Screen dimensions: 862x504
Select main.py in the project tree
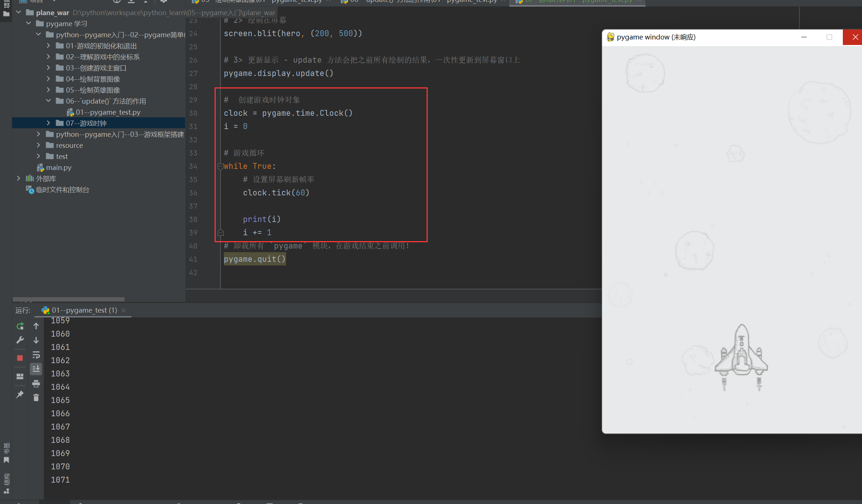coord(59,167)
